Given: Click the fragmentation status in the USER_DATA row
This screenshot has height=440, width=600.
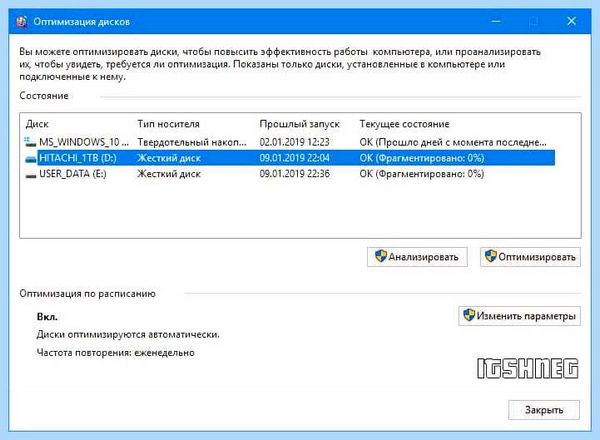Looking at the screenshot, I should tap(422, 174).
